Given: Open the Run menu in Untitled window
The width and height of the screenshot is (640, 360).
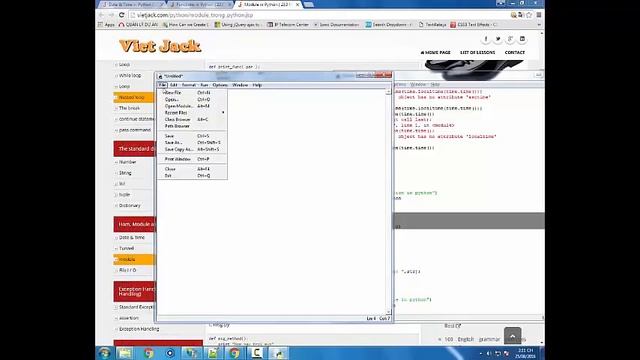Looking at the screenshot, I should coord(204,85).
